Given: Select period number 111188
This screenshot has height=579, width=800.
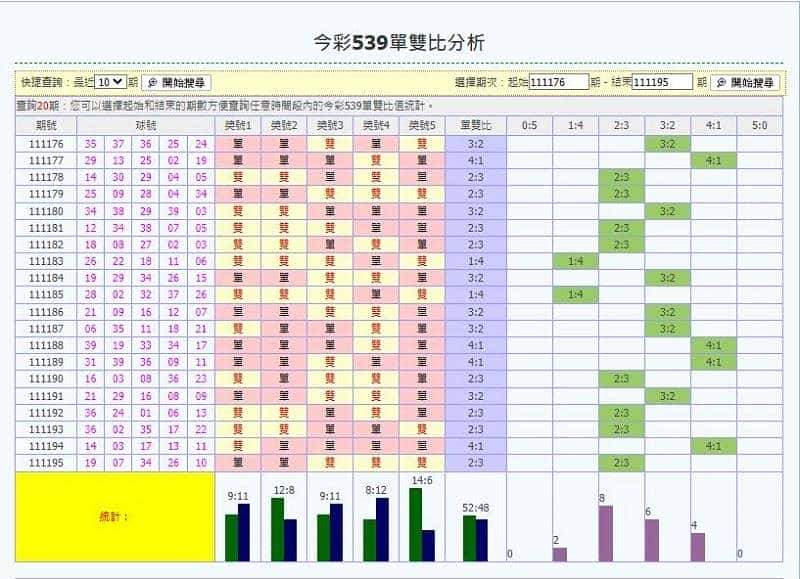Looking at the screenshot, I should click(x=46, y=346).
